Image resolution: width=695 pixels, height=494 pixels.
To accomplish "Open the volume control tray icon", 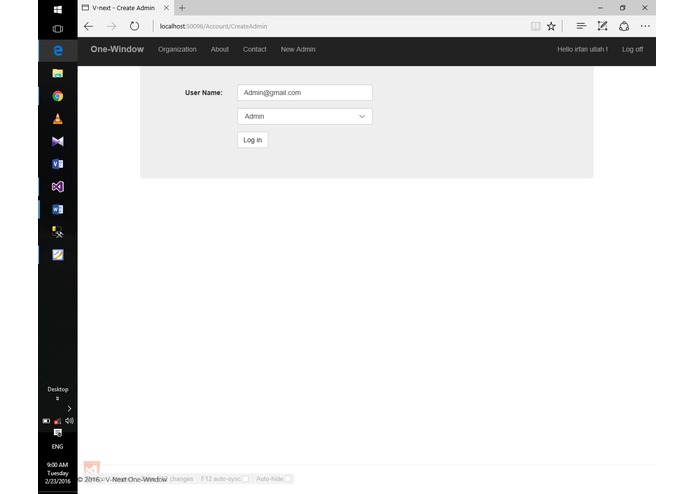I will tap(69, 421).
